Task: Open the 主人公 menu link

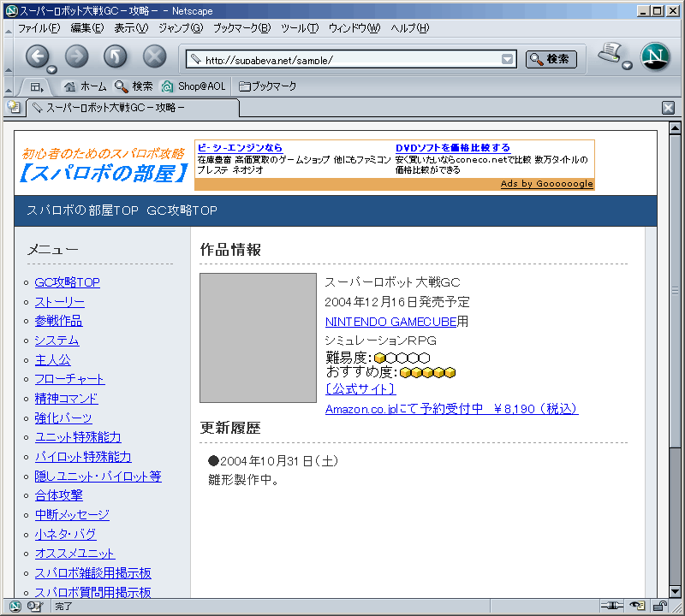Action: click(53, 359)
